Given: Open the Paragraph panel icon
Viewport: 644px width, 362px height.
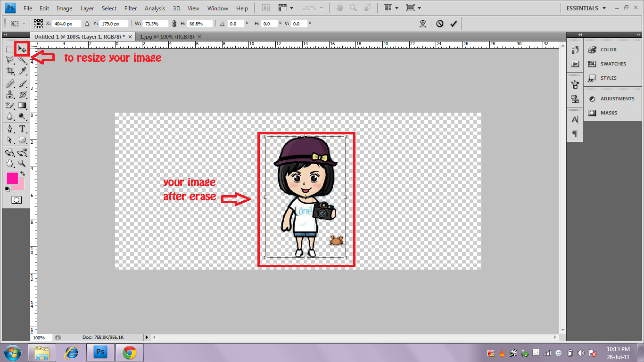Looking at the screenshot, I should (x=575, y=134).
